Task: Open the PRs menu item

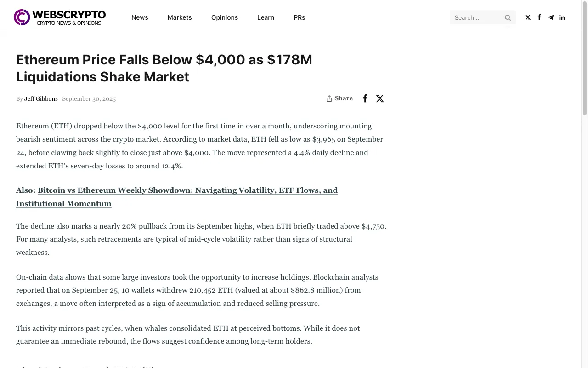Action: coord(300,17)
